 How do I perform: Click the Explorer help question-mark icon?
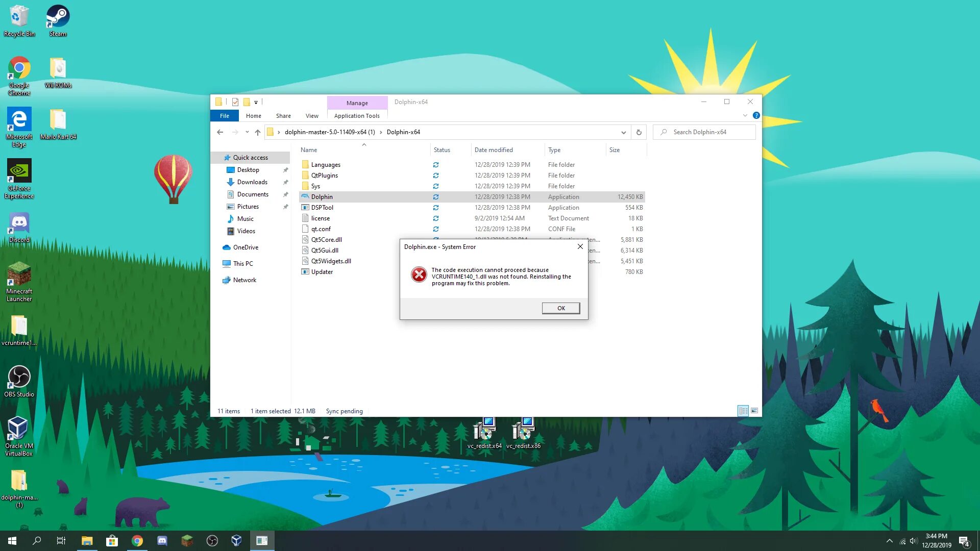coord(756,115)
